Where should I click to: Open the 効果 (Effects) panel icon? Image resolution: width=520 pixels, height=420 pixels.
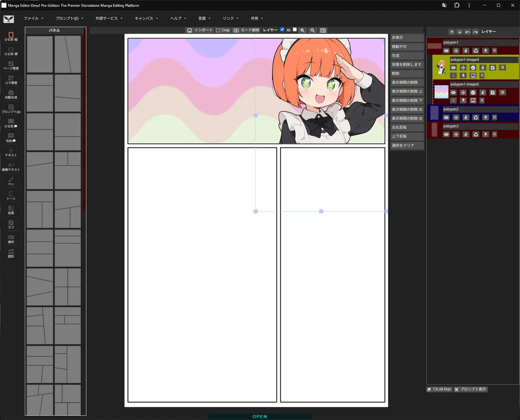pyautogui.click(x=11, y=210)
